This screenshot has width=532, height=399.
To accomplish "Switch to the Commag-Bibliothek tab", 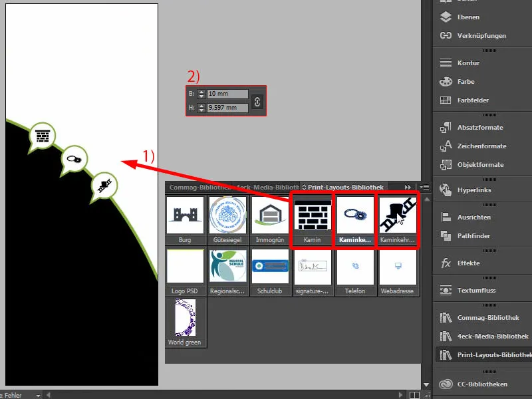I will point(199,188).
